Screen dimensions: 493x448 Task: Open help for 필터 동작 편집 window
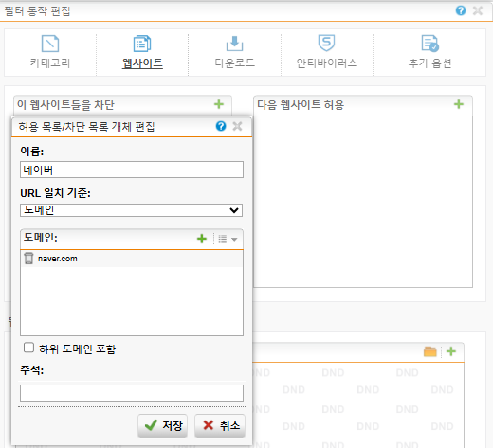[x=461, y=10]
